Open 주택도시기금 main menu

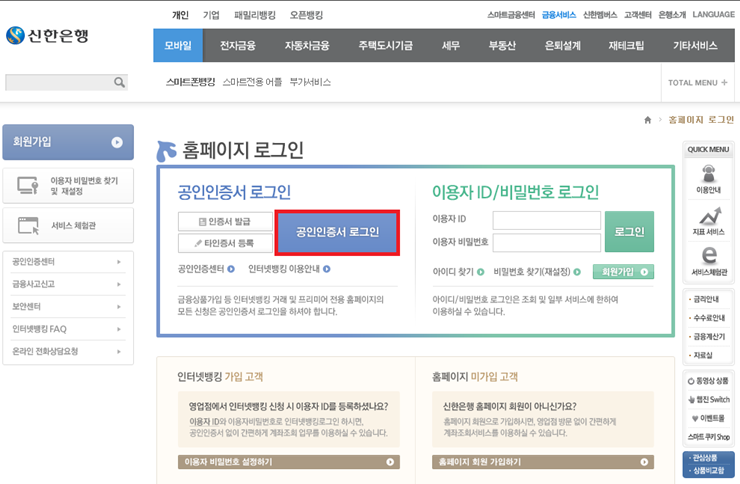click(x=386, y=45)
